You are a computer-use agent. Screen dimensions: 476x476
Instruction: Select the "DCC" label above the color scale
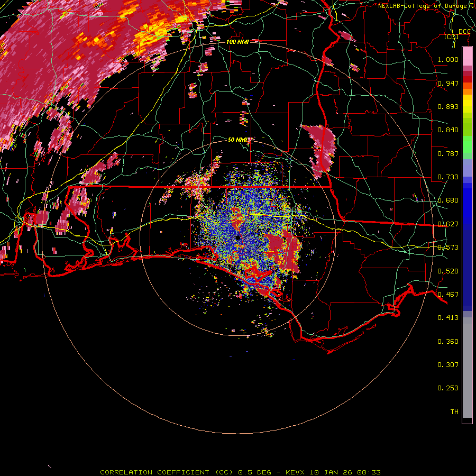coord(464,32)
